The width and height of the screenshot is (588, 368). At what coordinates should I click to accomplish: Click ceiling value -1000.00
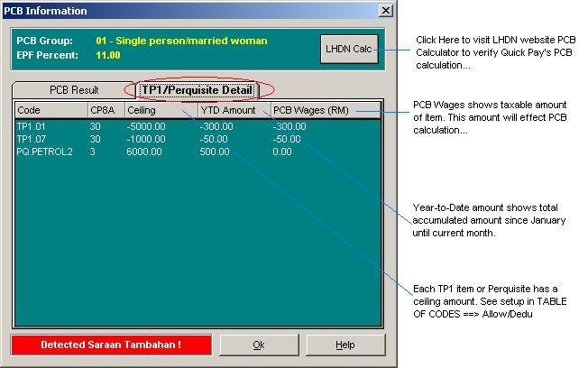point(146,139)
